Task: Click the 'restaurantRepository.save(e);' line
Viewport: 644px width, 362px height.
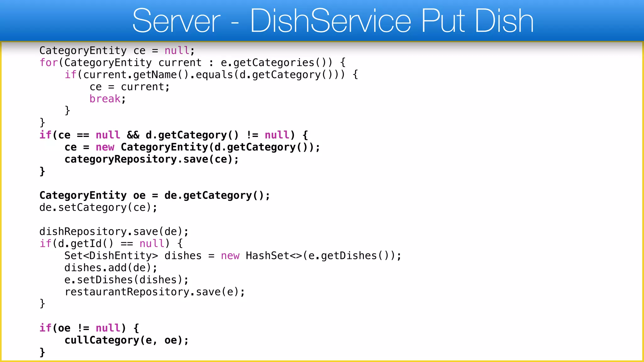Action: tap(155, 292)
